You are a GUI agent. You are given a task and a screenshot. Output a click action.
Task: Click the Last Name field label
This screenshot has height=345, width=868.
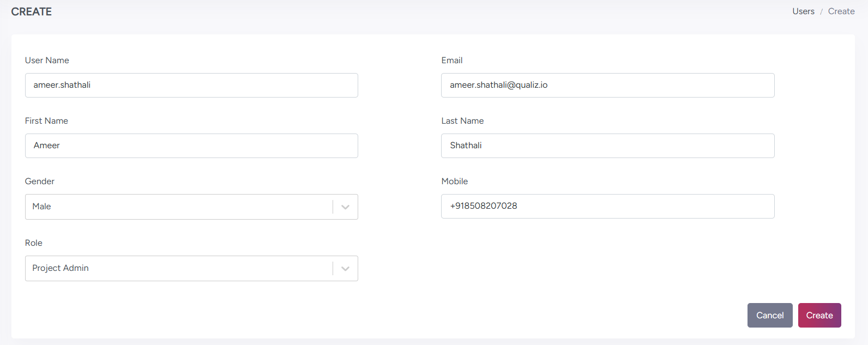point(462,121)
